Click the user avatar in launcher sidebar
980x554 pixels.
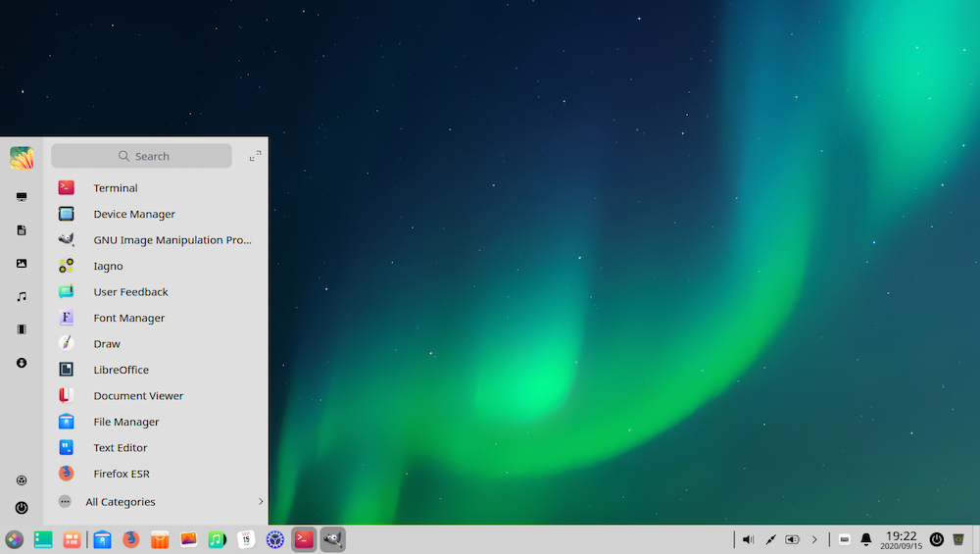coord(22,158)
